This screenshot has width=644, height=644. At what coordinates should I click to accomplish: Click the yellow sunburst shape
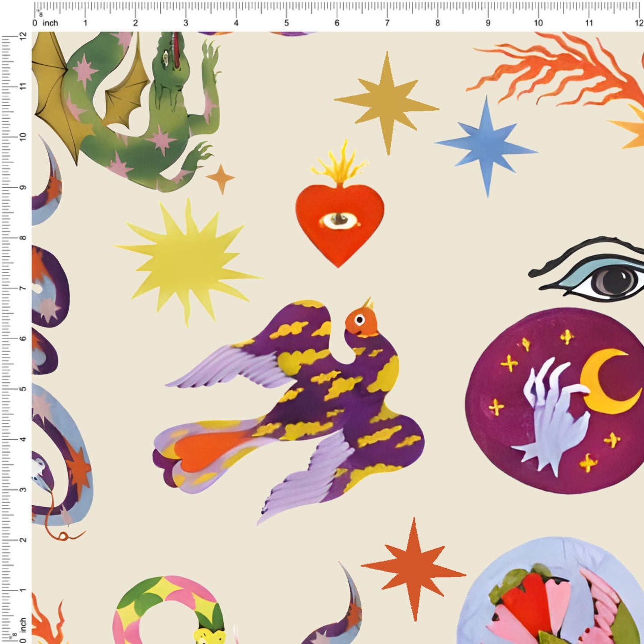pyautogui.click(x=187, y=263)
